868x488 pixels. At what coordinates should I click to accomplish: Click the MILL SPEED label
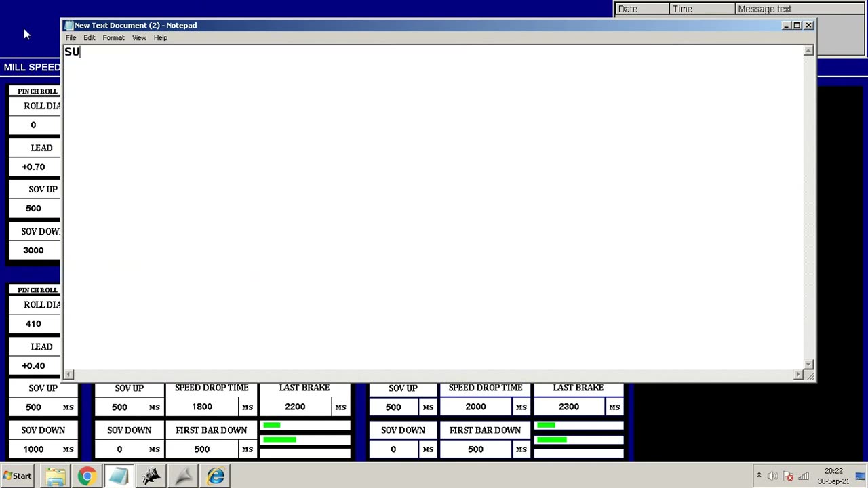(32, 67)
